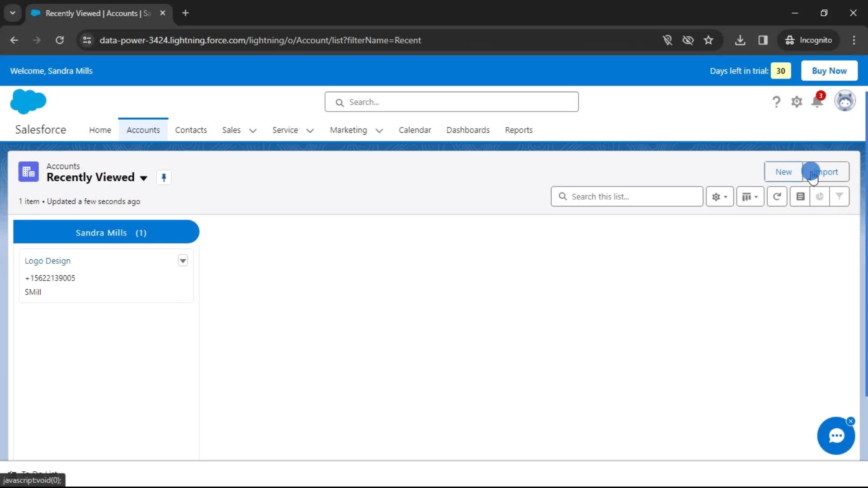Open browser downloads icon

pos(740,40)
